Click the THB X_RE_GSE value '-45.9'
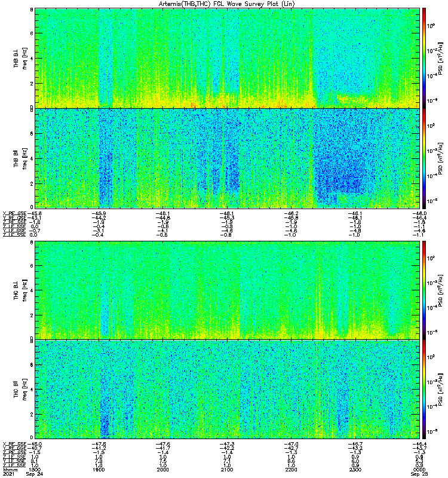 pyautogui.click(x=99, y=213)
